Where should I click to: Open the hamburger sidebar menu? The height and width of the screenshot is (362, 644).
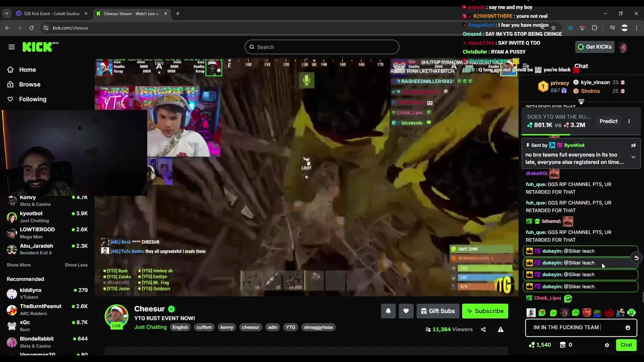12,47
